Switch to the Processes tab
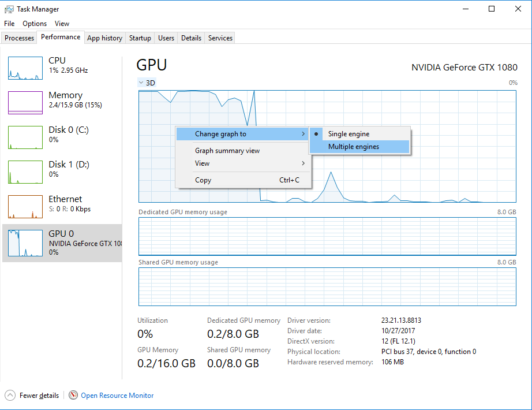 point(19,38)
